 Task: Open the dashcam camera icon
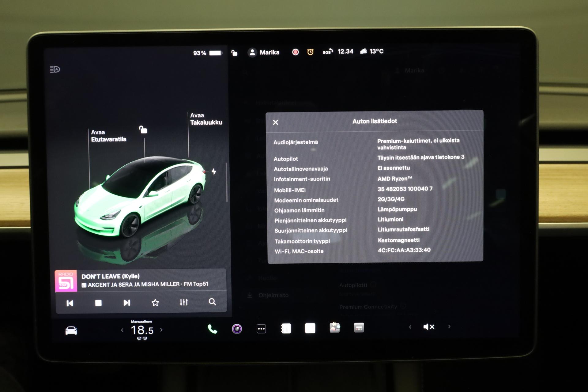click(237, 329)
